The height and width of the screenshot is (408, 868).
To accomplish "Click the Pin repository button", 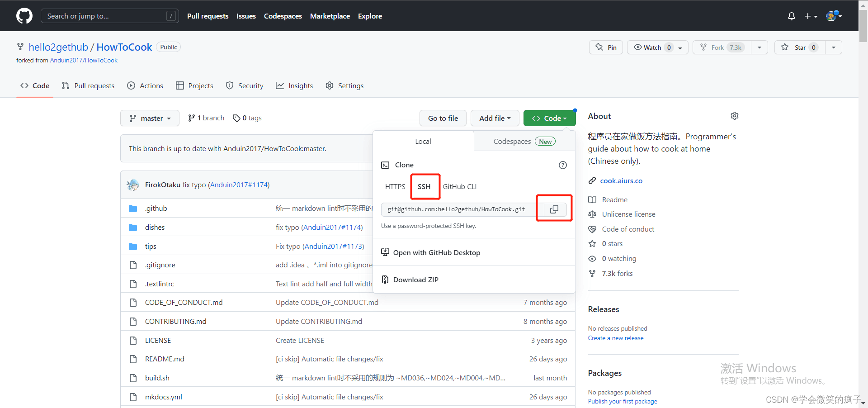I will coord(606,47).
